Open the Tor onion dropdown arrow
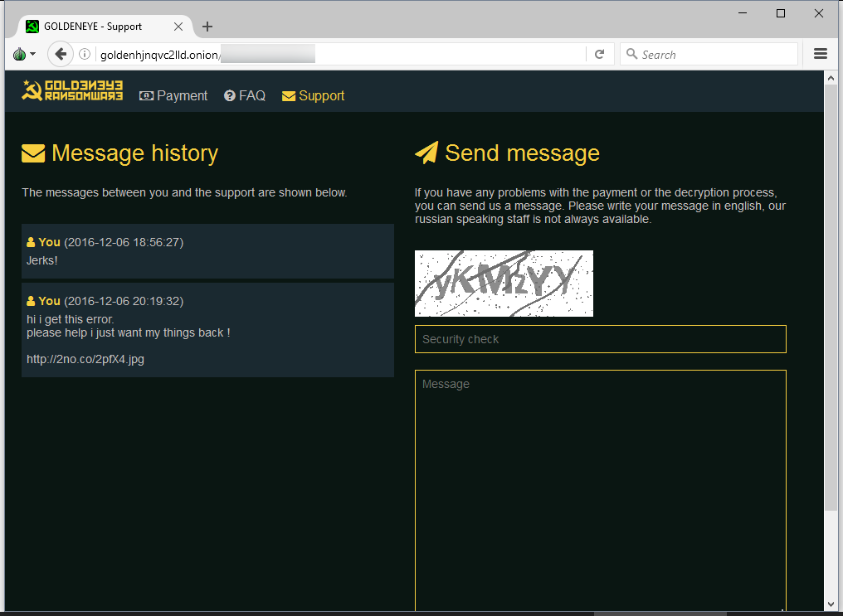This screenshot has width=843, height=616. click(33, 54)
